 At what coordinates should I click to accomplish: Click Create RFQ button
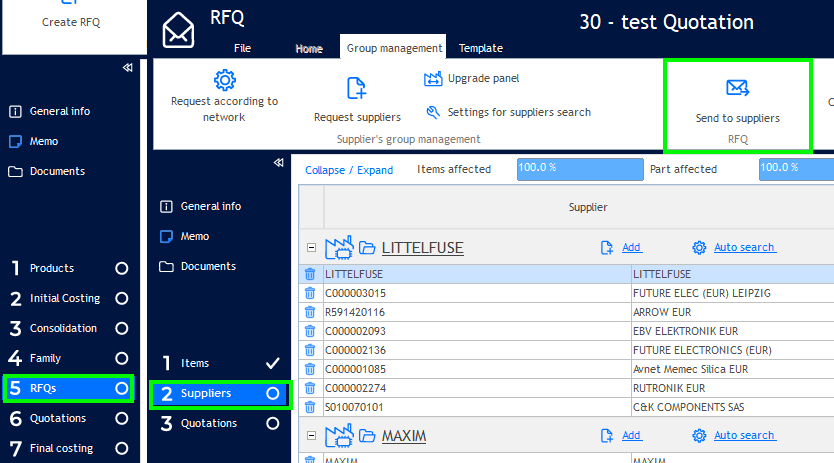point(71,22)
